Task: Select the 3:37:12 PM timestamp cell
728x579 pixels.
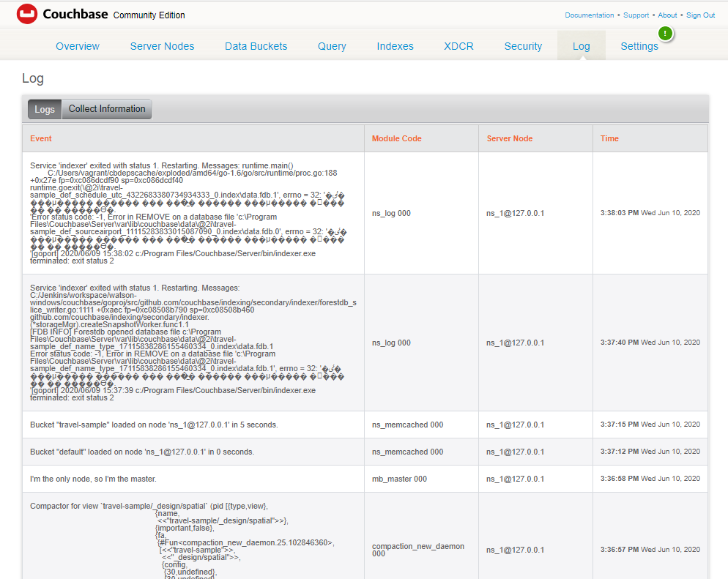Action: point(650,452)
